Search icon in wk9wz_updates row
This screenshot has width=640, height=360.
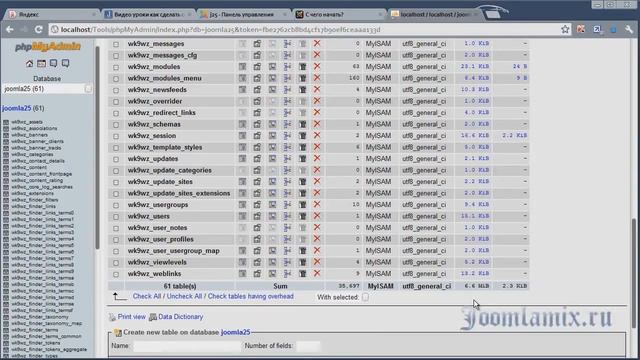272,158
